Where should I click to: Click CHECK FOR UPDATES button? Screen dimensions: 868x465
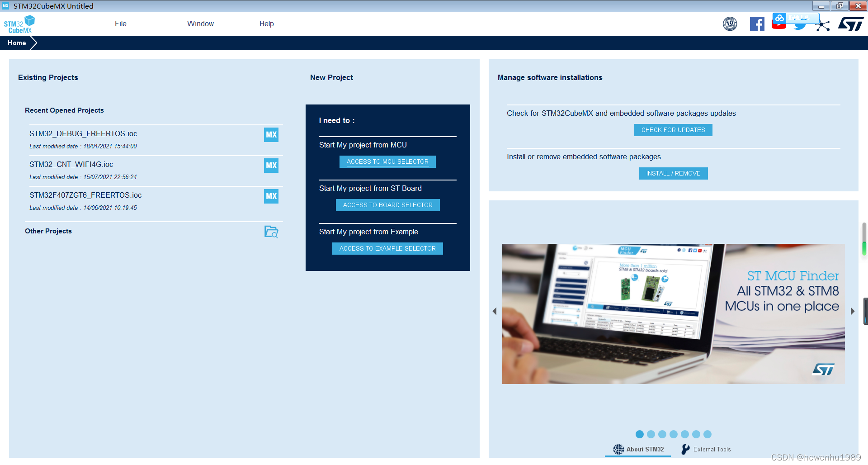point(673,130)
